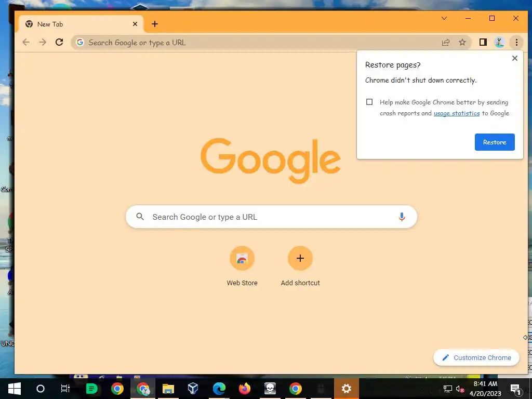The width and height of the screenshot is (532, 399).
Task: Click the magnifier icon in search box
Action: point(140,217)
